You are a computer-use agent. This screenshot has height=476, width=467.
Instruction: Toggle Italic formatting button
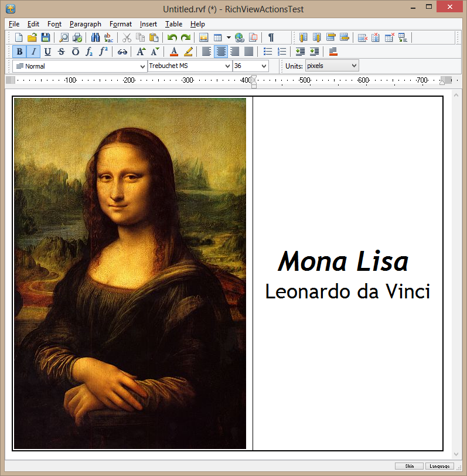(33, 52)
